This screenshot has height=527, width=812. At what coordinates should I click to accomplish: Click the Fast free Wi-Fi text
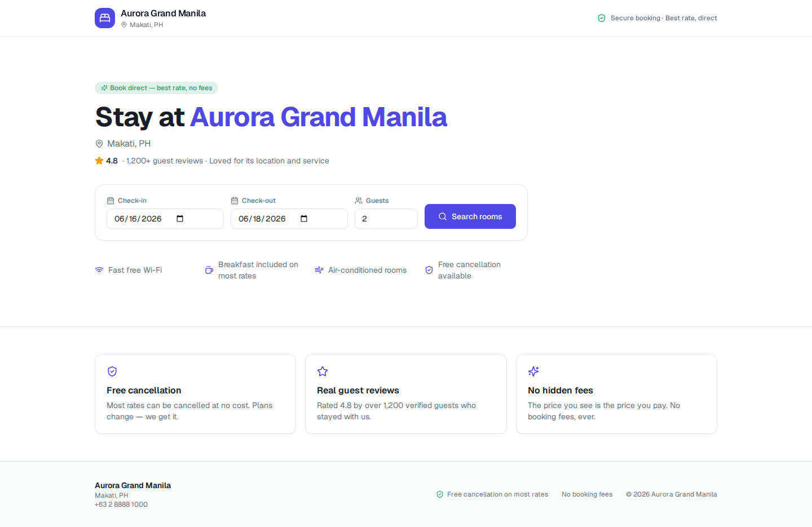(135, 270)
